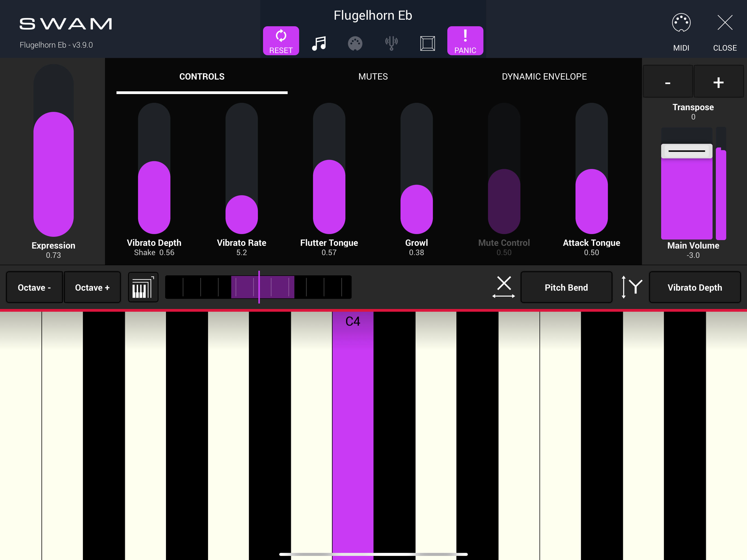Adjust the Expression slider
Image resolution: width=747 pixels, height=560 pixels.
(x=54, y=150)
